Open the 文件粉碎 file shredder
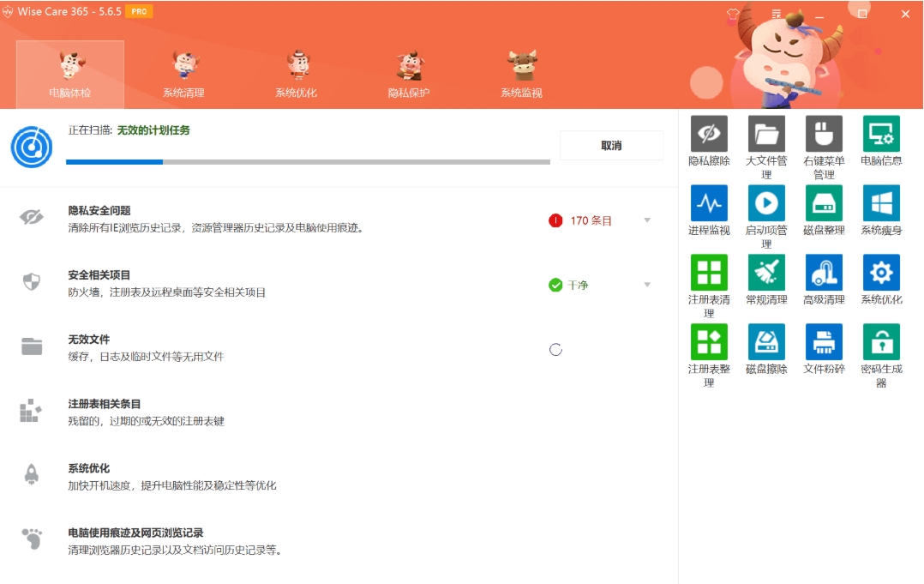Image resolution: width=924 pixels, height=584 pixels. click(x=824, y=342)
